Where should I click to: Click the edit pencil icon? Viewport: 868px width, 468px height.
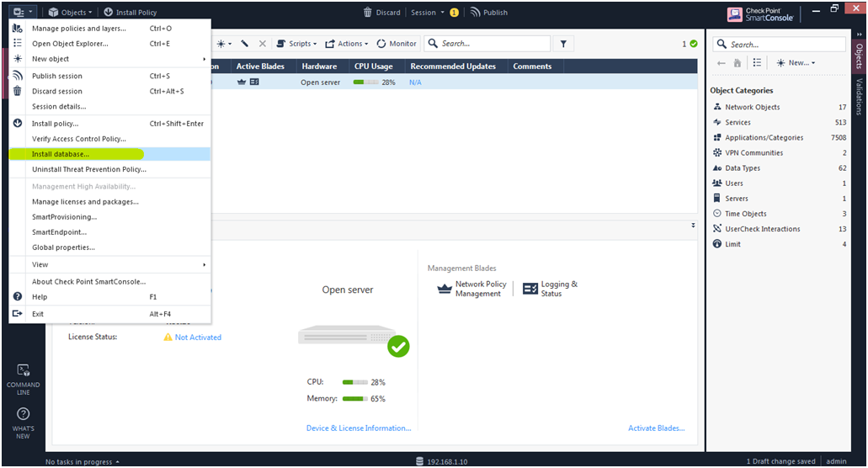pos(245,44)
